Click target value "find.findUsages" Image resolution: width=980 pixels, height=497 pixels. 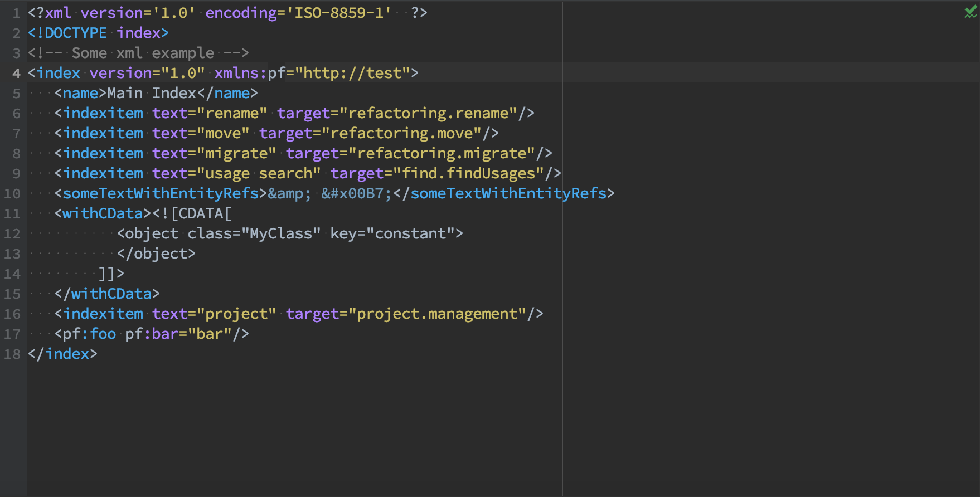pos(468,173)
